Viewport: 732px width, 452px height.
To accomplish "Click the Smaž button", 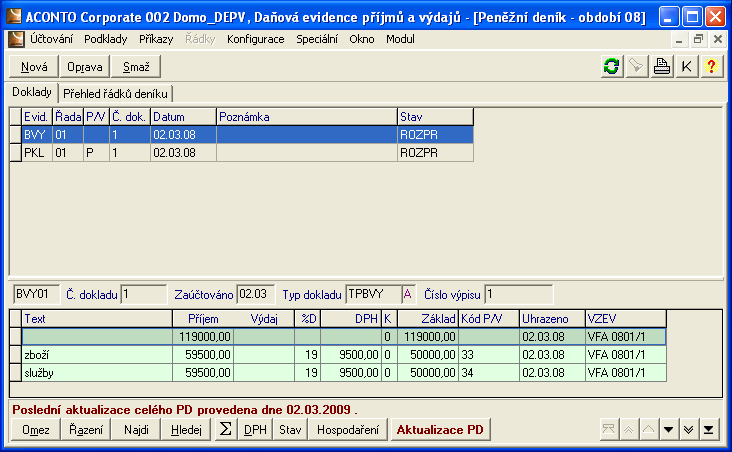I will [x=136, y=67].
